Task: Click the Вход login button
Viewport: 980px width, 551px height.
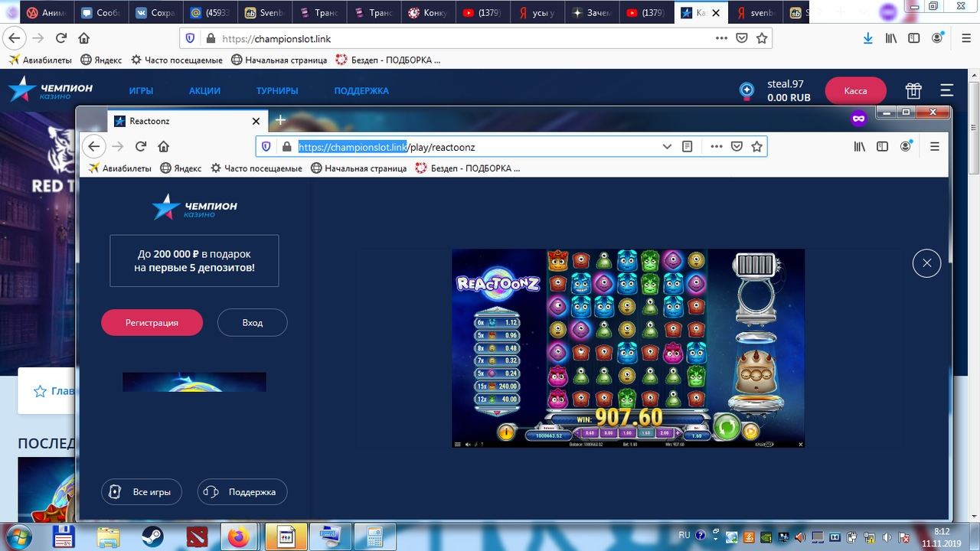Action: point(252,323)
